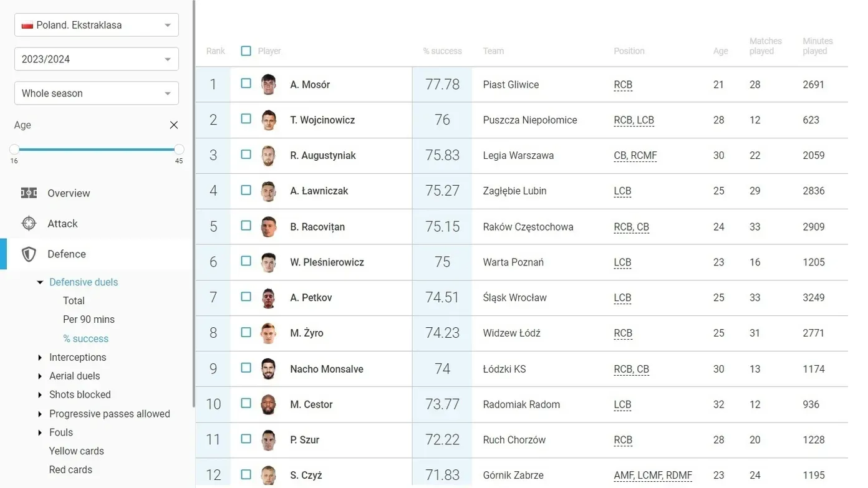868x488 pixels.
Task: Click the Poland flag icon
Action: pos(27,26)
